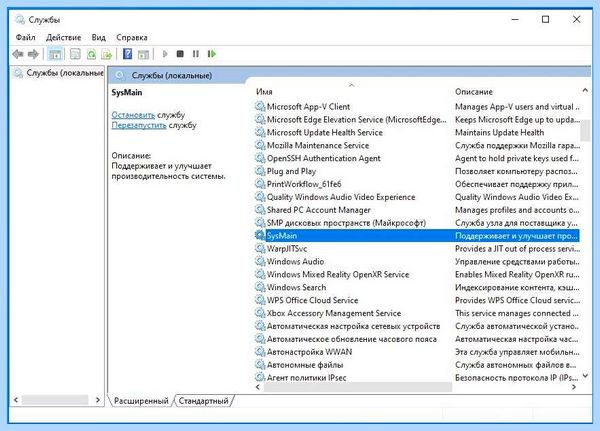Image resolution: width=600 pixels, height=431 pixels.
Task: Click gear icon beside Автонастройка WWAN
Action: (260, 352)
